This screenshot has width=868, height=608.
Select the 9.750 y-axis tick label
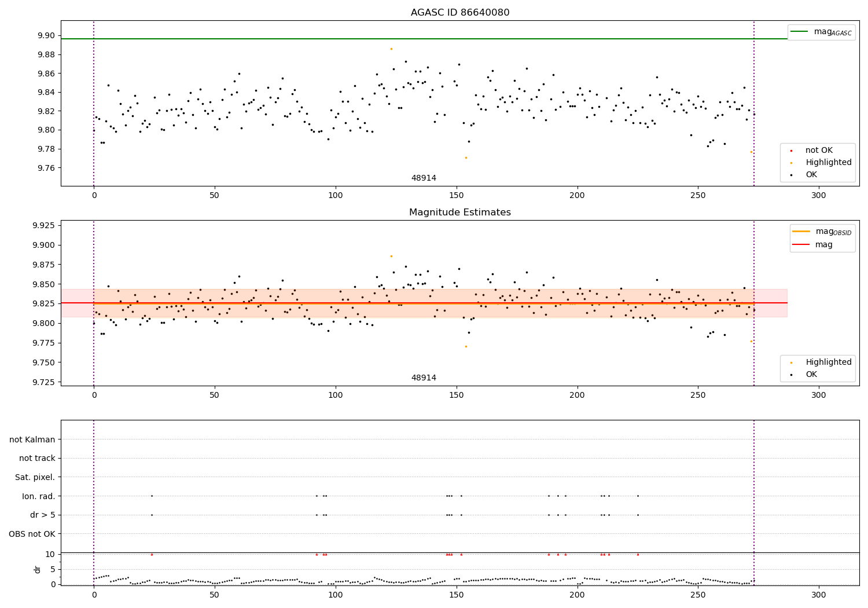43,362
